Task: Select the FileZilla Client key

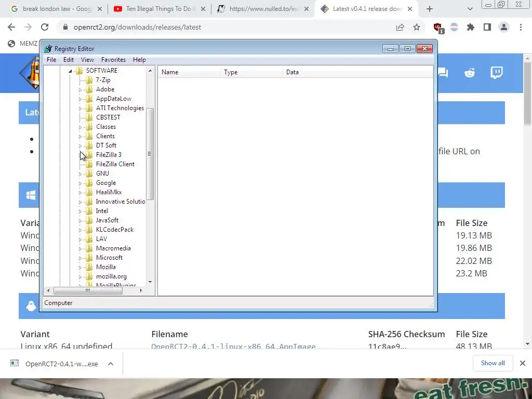Action: [115, 164]
